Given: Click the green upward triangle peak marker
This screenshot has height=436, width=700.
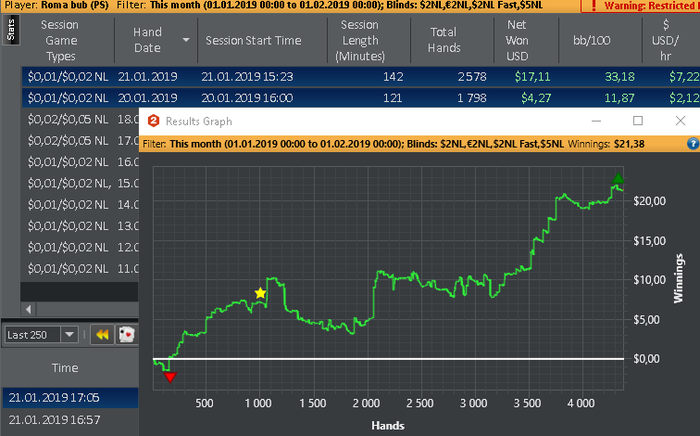Looking at the screenshot, I should (618, 178).
